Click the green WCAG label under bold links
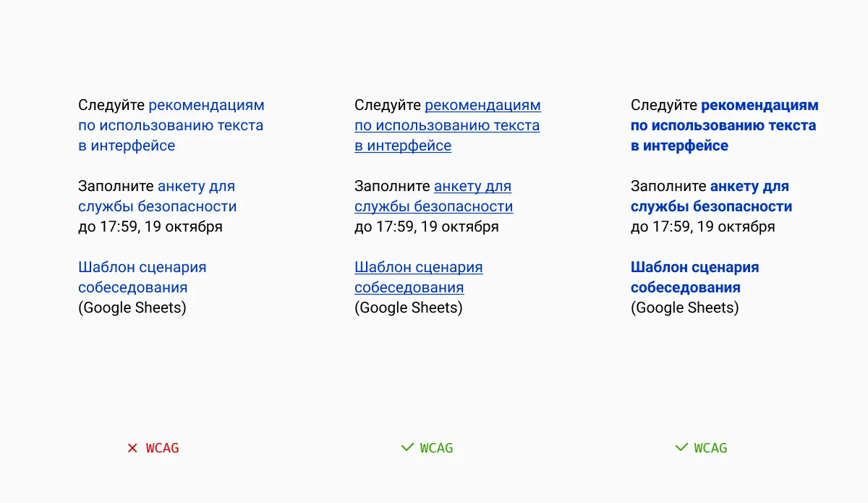868x503 pixels. coord(710,448)
